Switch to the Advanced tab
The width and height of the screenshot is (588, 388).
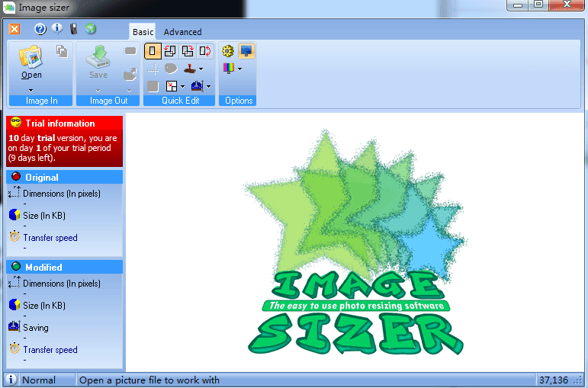point(182,32)
